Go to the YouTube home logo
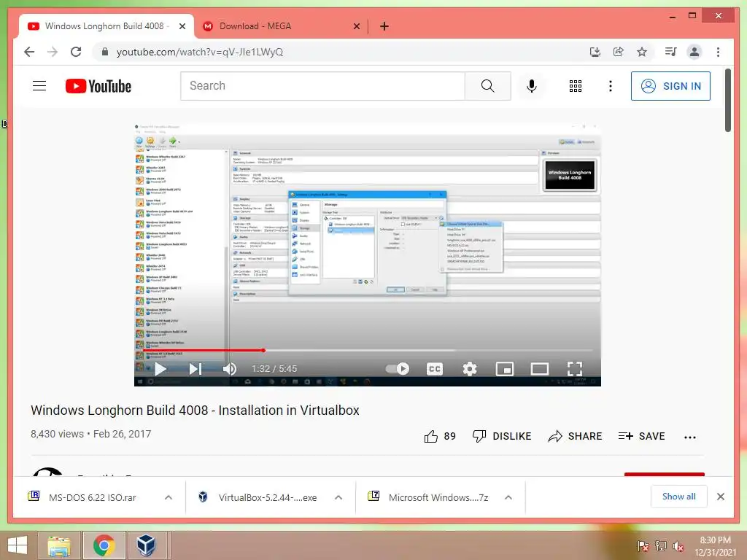 click(x=98, y=86)
